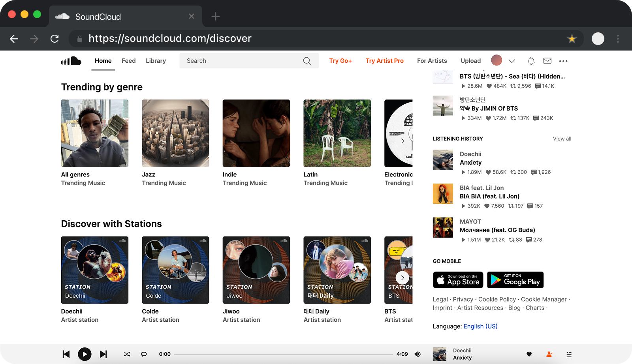Open the Cookie Policy footer link

coord(497,299)
